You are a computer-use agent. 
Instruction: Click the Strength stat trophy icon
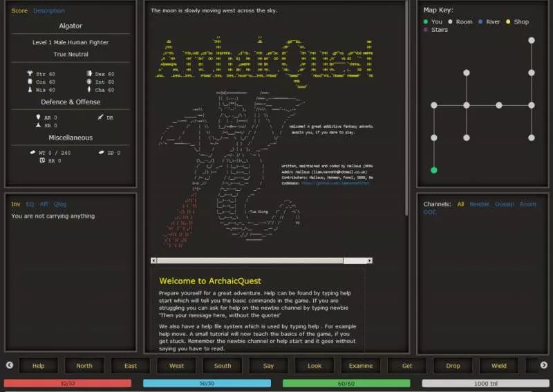pos(30,73)
